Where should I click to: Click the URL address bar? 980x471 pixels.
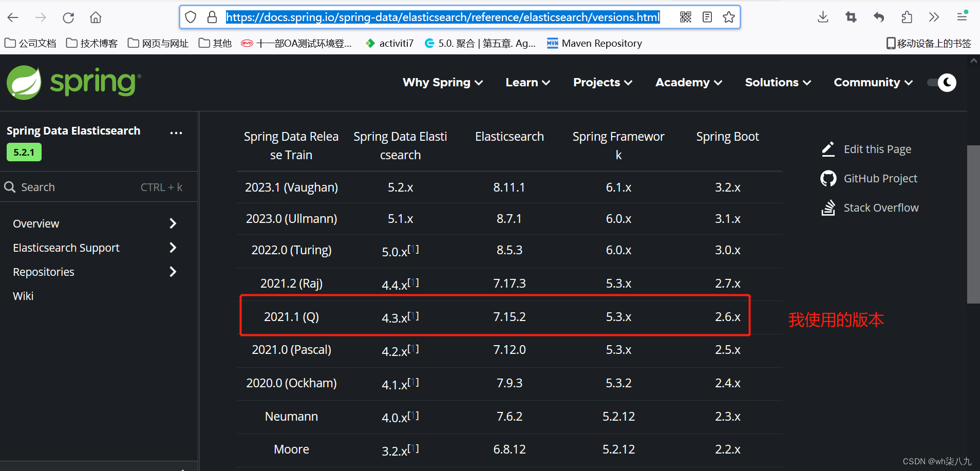(443, 17)
